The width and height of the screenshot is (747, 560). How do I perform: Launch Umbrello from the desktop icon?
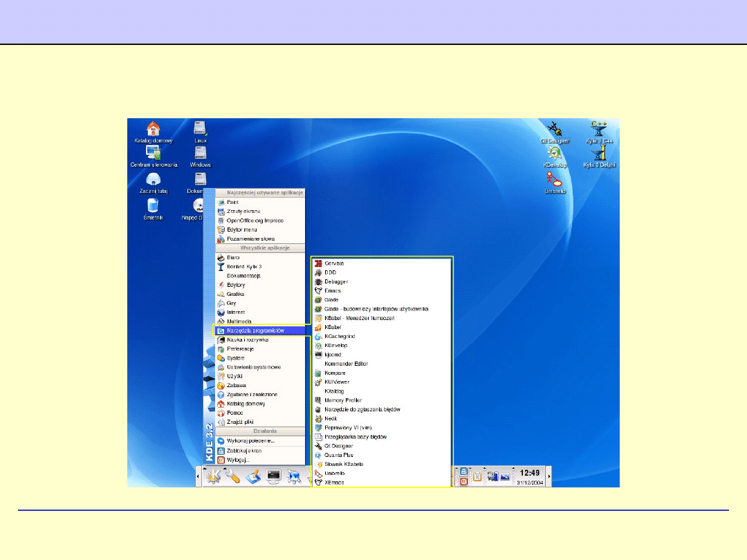[x=554, y=180]
